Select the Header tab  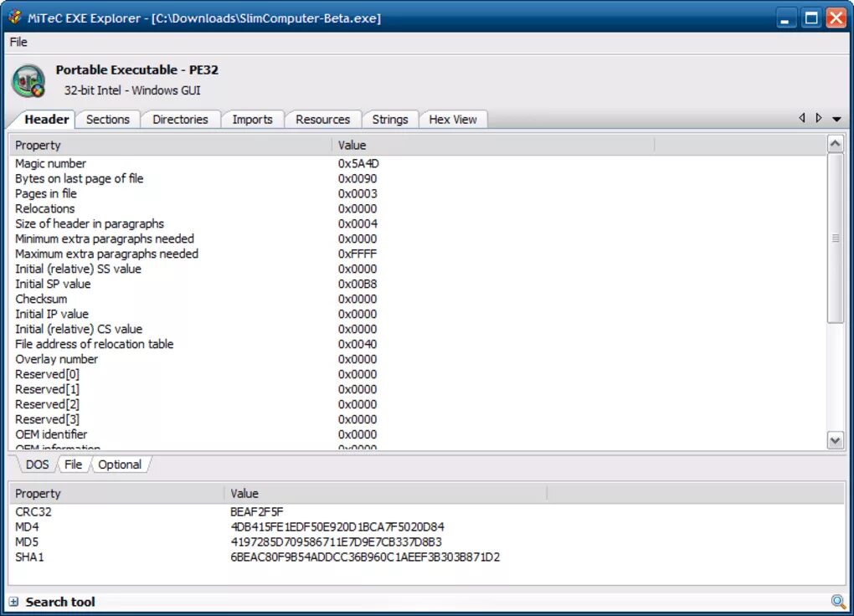[x=46, y=120]
